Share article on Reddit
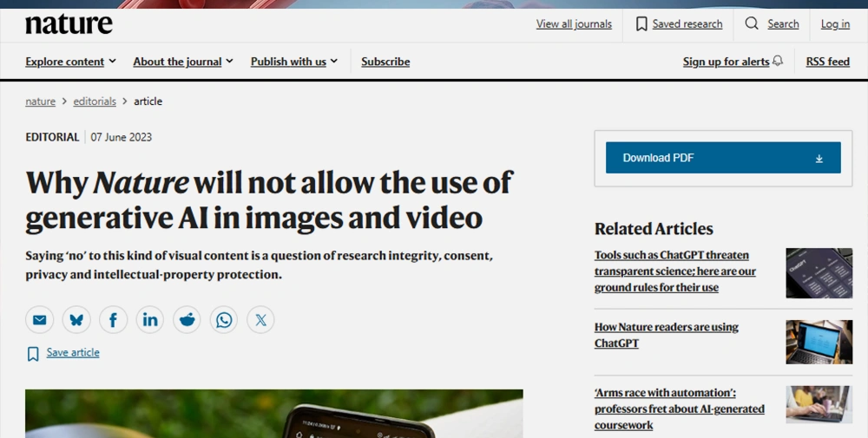This screenshot has height=438, width=868. pyautogui.click(x=187, y=320)
